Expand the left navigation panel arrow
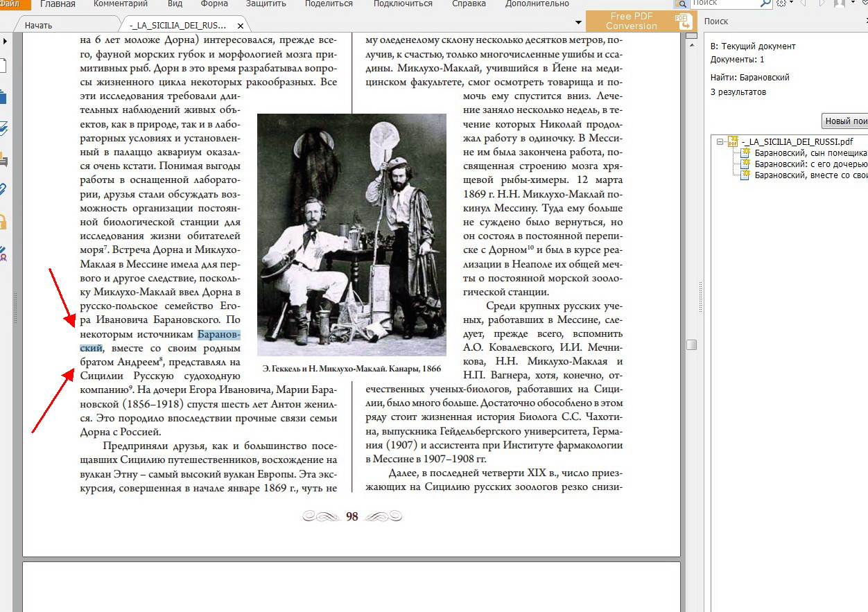Screen dimensions: 868x612 [6, 42]
